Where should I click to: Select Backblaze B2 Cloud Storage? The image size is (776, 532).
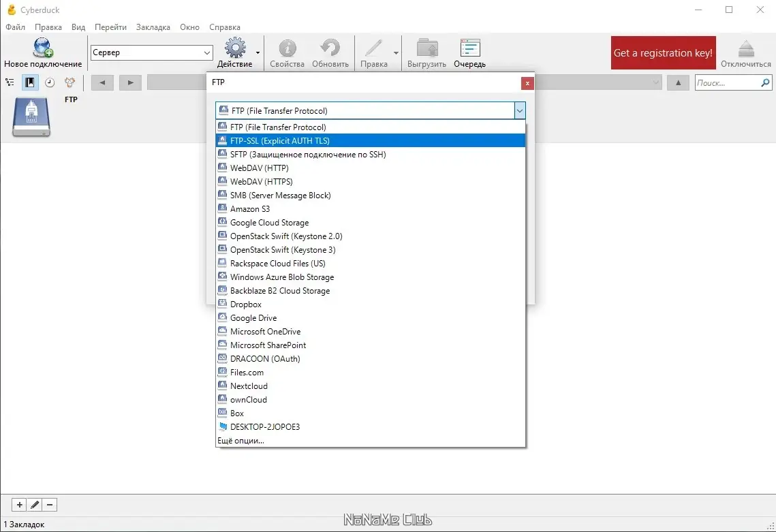pos(371,290)
